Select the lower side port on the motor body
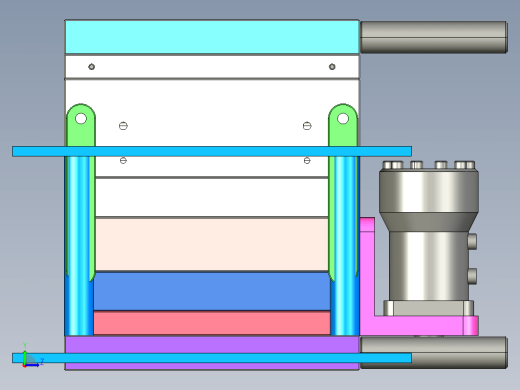 (472, 276)
